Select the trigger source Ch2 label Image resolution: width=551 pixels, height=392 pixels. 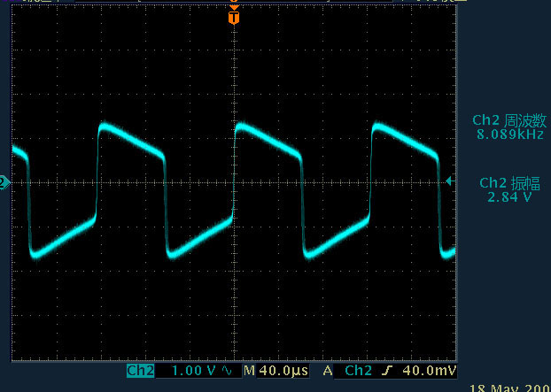coord(358,371)
